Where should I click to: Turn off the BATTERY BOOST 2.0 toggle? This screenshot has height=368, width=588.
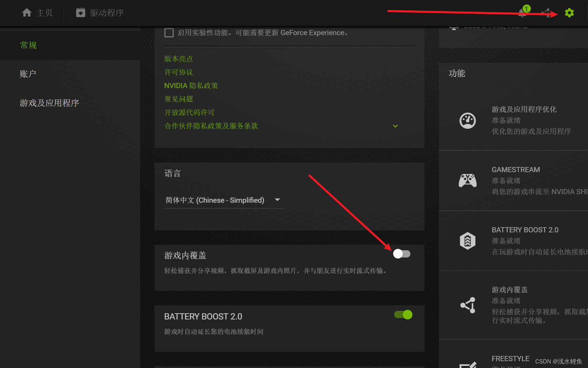click(403, 315)
